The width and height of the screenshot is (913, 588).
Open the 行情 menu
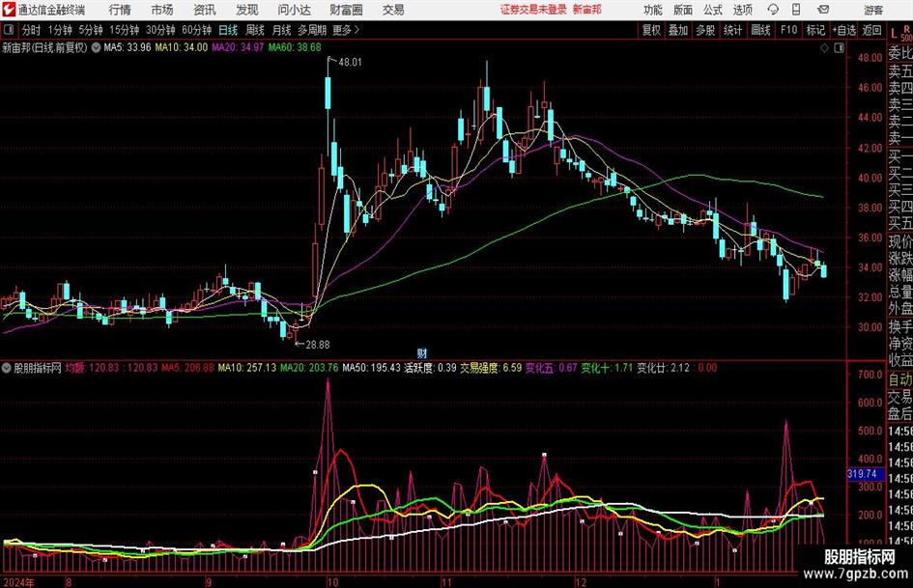[x=120, y=10]
